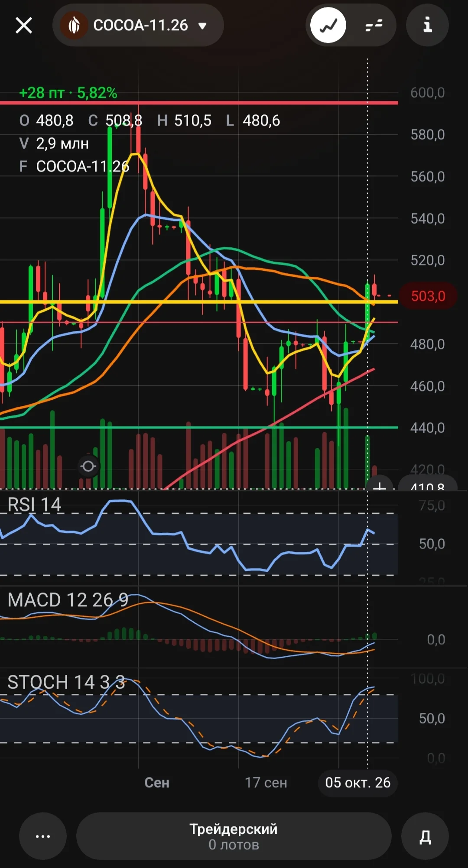Tap the close price value 508,8
The height and width of the screenshot is (868, 468).
(x=124, y=120)
